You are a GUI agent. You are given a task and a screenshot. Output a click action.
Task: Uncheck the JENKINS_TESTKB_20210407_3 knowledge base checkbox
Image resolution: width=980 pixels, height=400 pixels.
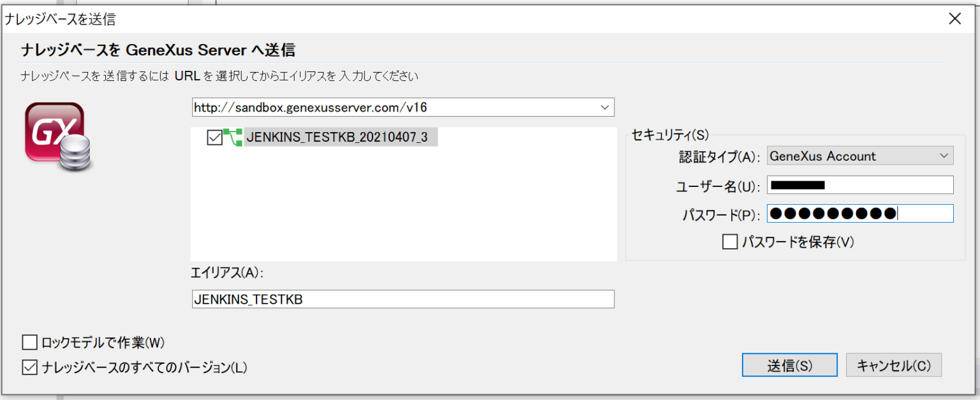coord(215,136)
